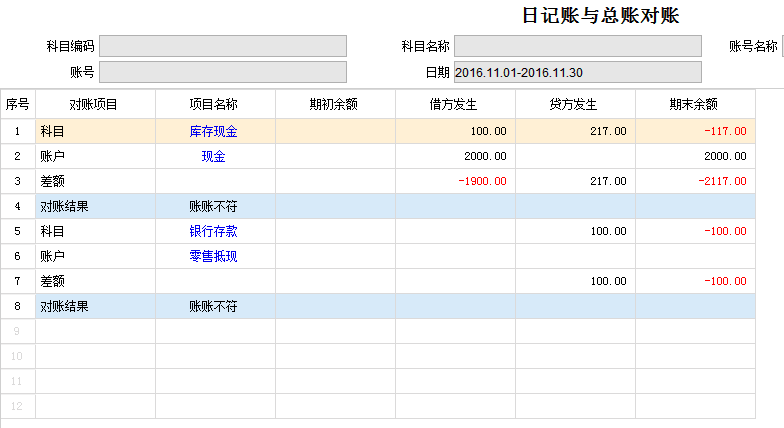Open the 现金 account link
This screenshot has width=784, height=428.
pos(213,156)
